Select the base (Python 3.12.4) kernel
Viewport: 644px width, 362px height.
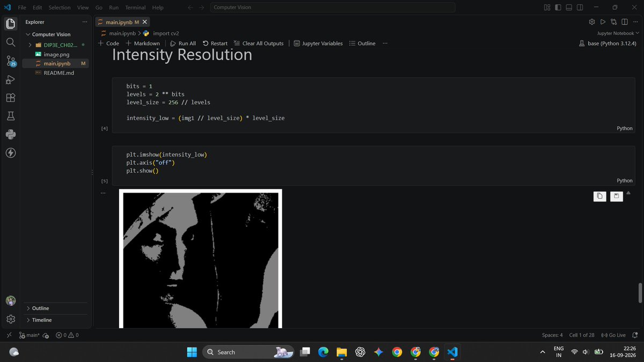[x=608, y=43]
